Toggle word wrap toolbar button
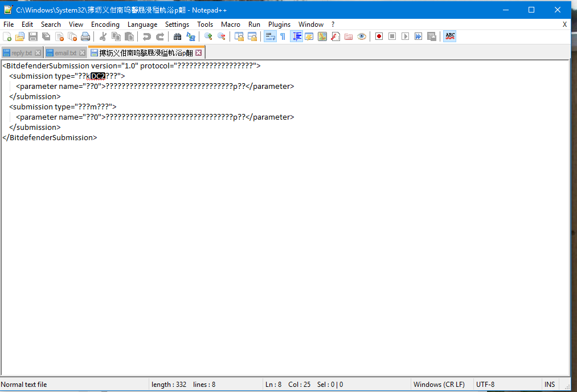577x392 pixels. coord(270,36)
